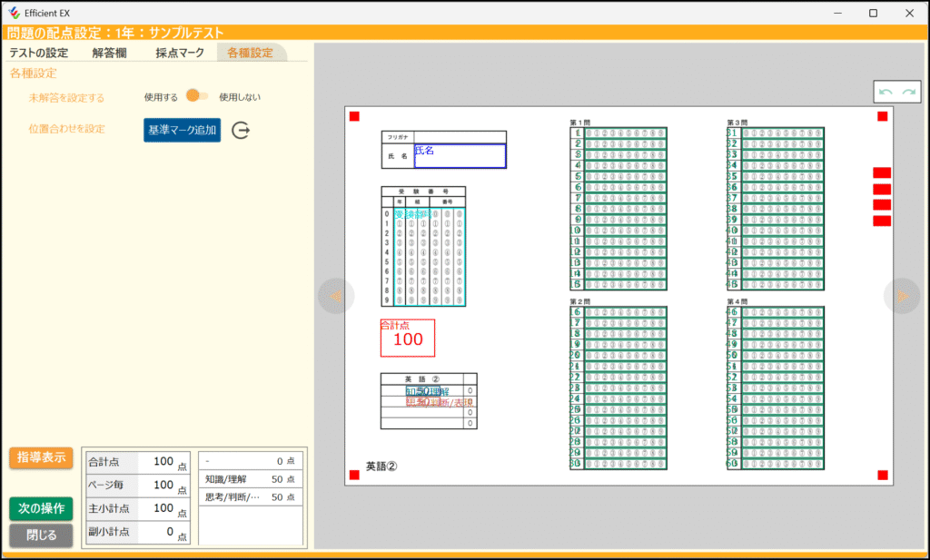Screen dimensions: 930x560
Task: Proceed with the 次の操作 button
Action: point(41,508)
